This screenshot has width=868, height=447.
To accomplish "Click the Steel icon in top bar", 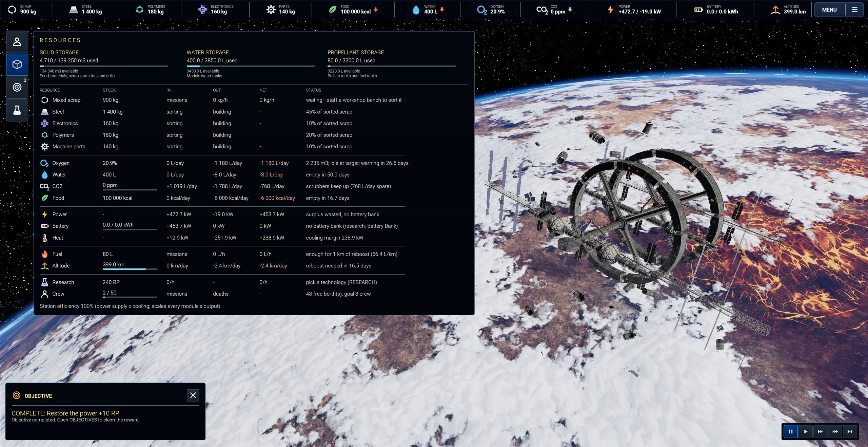I will pos(74,10).
